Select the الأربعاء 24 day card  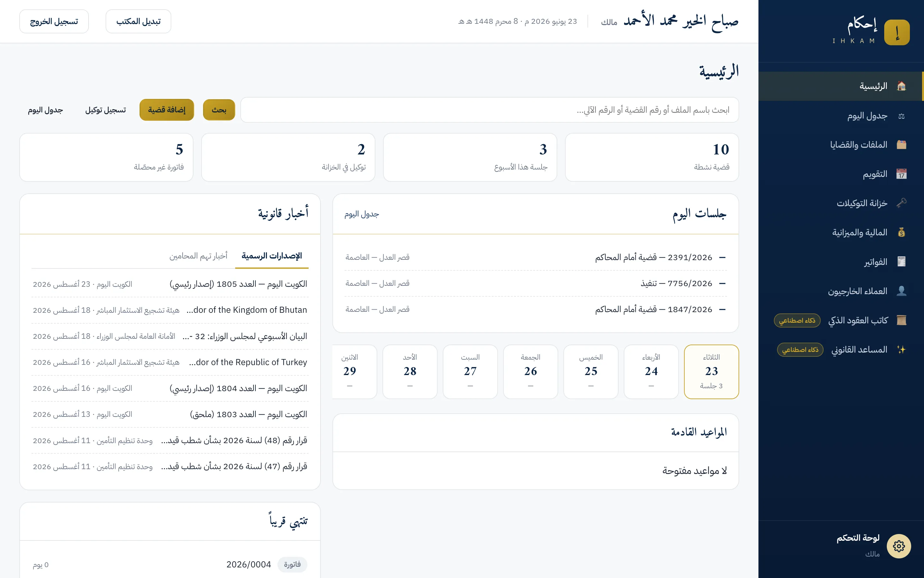coord(651,372)
